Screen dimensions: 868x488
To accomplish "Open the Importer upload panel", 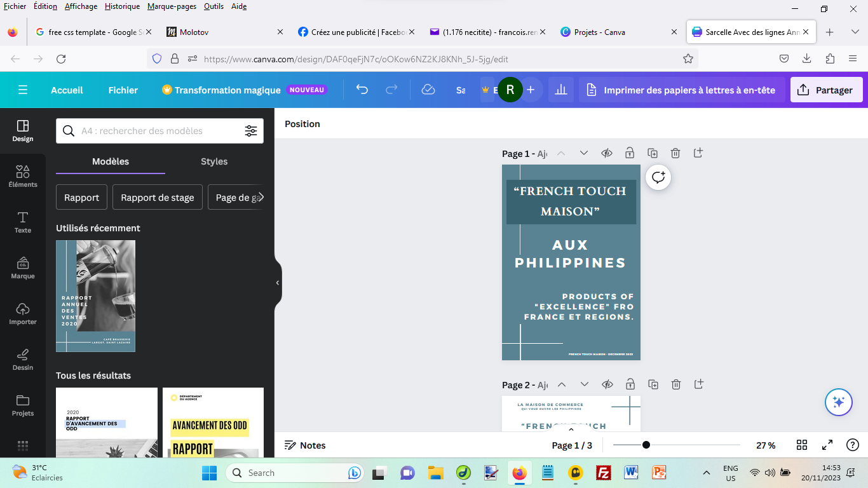I will 23,313.
